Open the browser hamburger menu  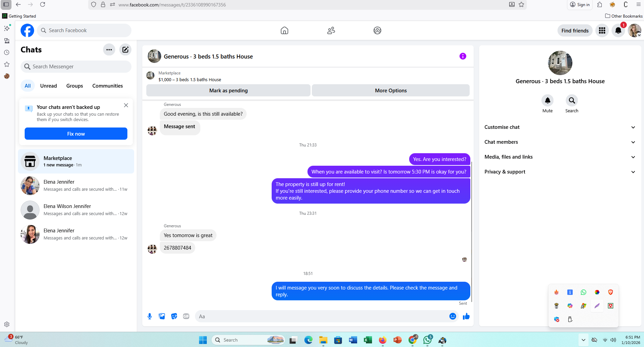coord(638,4)
